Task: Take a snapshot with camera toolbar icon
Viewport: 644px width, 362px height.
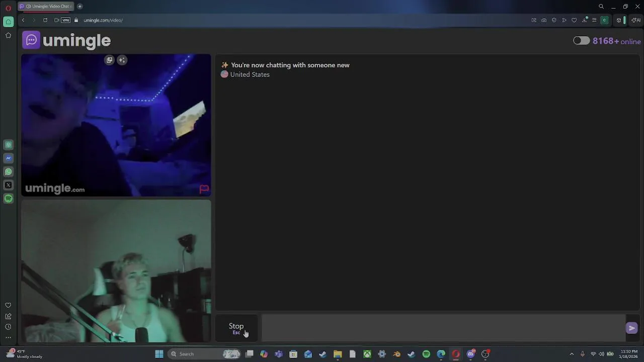Action: point(544,20)
